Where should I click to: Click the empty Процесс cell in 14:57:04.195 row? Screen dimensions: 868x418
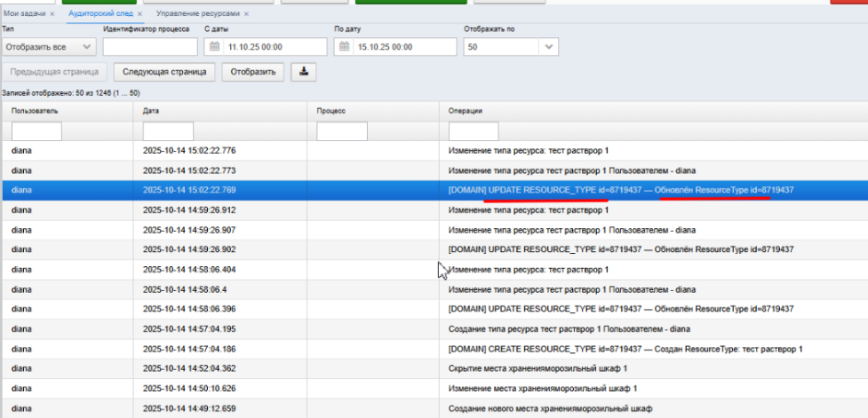click(x=373, y=329)
